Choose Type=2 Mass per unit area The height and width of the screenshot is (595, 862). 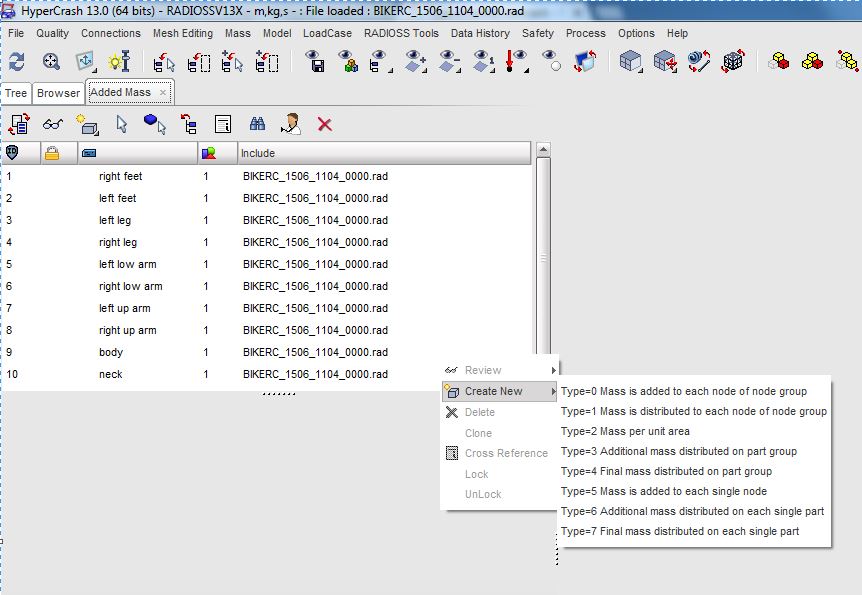tap(625, 431)
